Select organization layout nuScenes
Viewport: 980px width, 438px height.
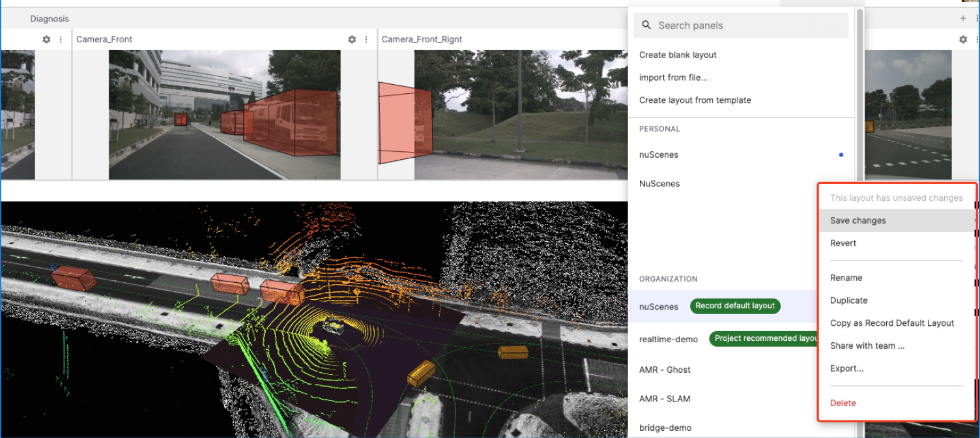(x=659, y=306)
